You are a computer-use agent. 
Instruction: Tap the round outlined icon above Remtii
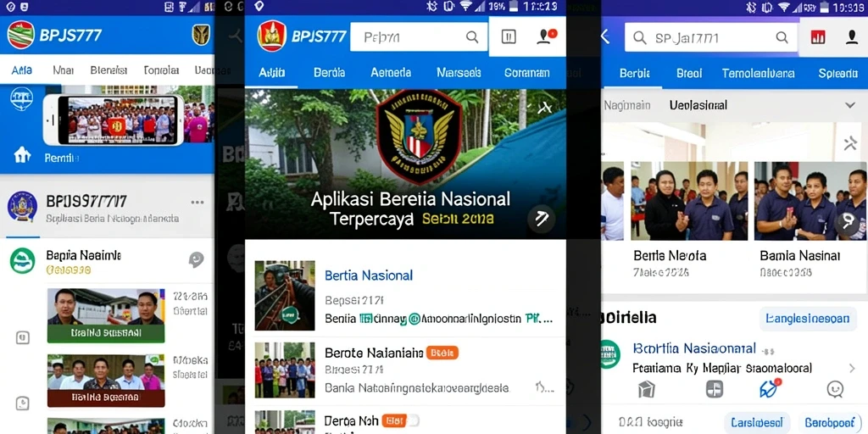[21, 100]
